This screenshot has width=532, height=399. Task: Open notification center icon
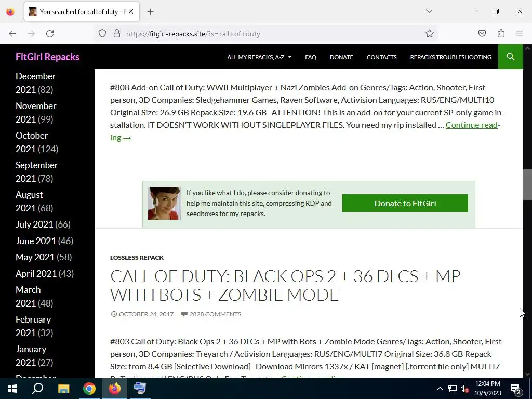pyautogui.click(x=516, y=389)
